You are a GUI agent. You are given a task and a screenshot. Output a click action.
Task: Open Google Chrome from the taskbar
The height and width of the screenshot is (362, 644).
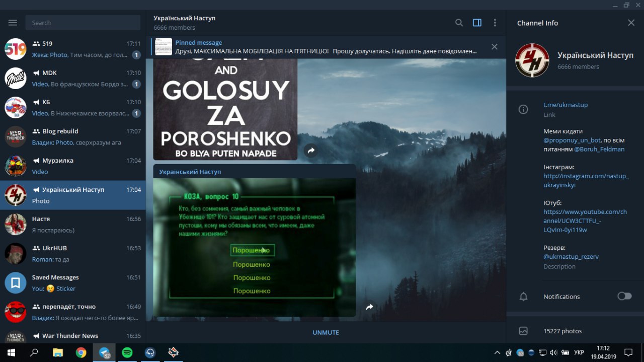[x=81, y=352]
